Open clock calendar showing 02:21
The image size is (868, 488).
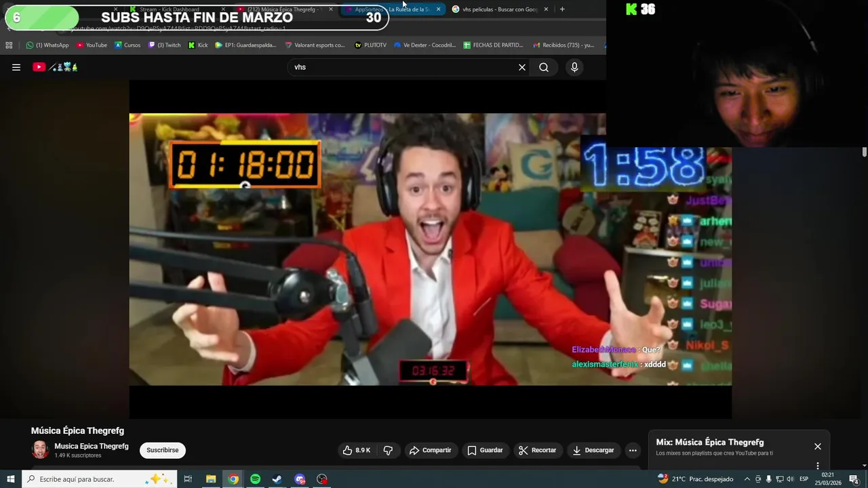[x=827, y=479]
